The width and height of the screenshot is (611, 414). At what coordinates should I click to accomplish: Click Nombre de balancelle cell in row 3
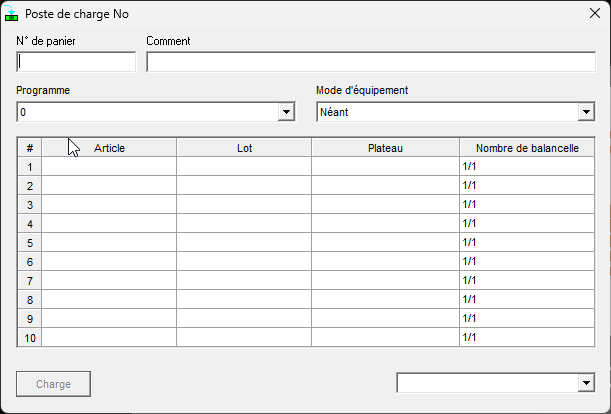(x=527, y=205)
